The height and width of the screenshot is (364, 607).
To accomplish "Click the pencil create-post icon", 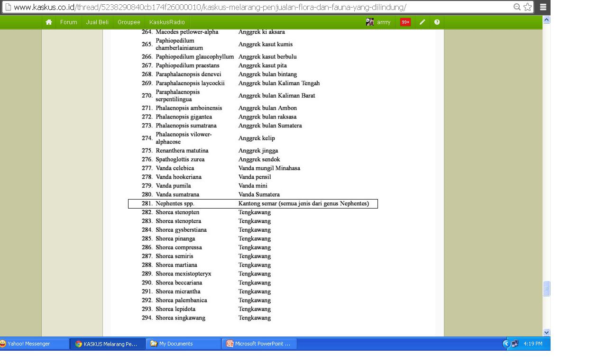I will pos(422,22).
